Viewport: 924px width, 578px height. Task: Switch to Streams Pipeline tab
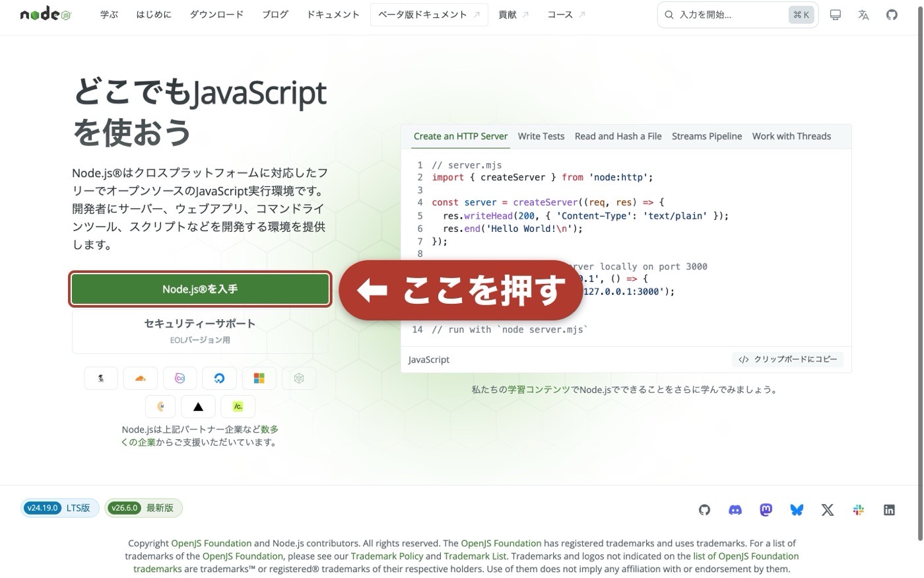[707, 136]
